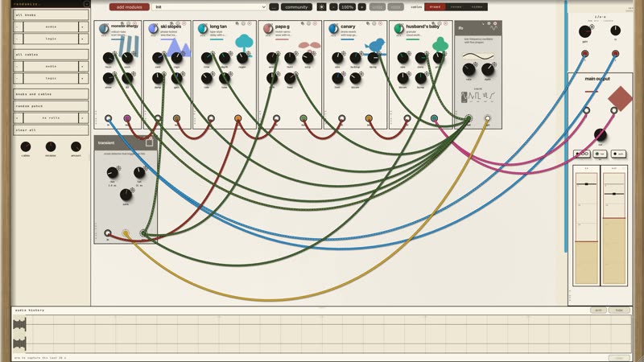This screenshot has width=644, height=362.
Task: Click the canary yellow output jack
Action: (x=369, y=118)
